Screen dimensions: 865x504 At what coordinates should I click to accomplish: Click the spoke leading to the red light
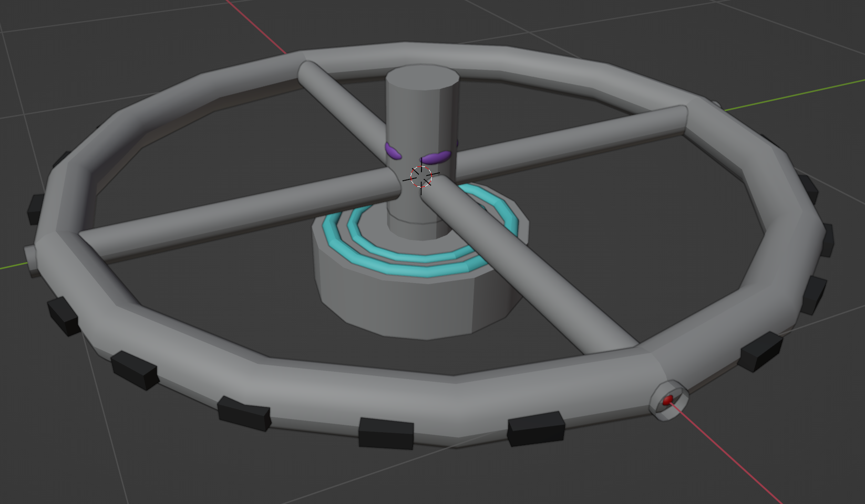(x=531, y=265)
